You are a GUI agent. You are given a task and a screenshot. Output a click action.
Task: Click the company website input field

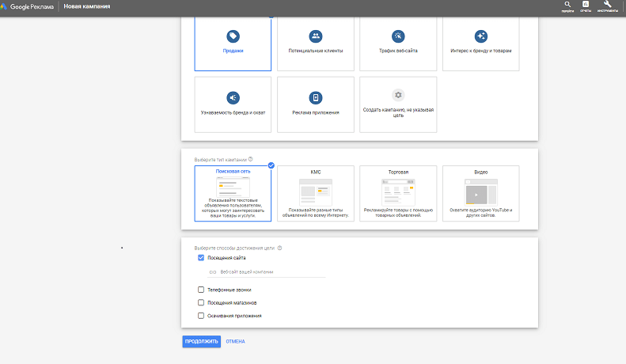pos(267,271)
